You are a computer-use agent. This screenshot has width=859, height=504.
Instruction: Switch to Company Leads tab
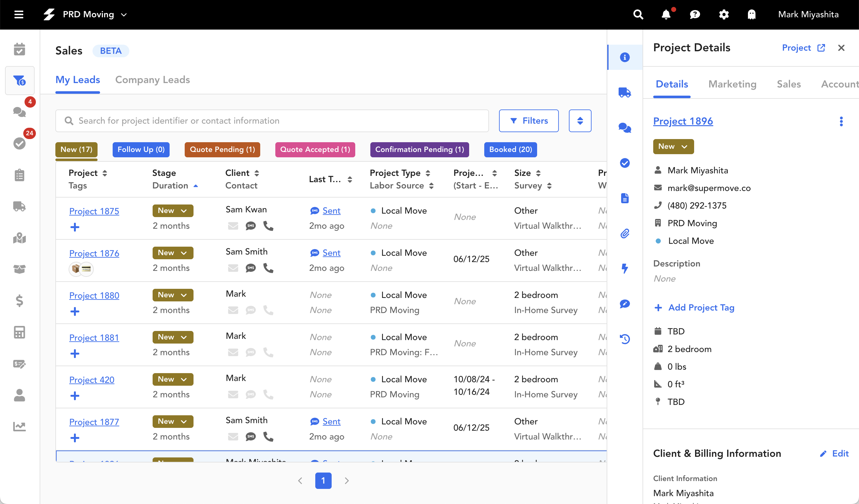[x=152, y=80]
